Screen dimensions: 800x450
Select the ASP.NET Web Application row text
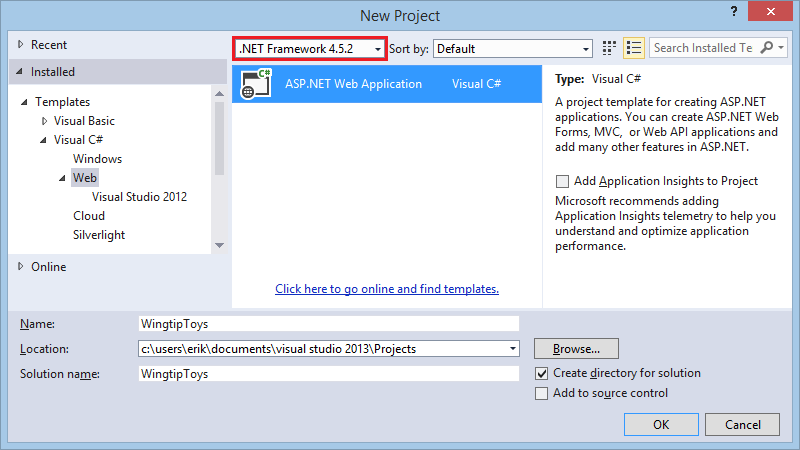click(x=354, y=84)
